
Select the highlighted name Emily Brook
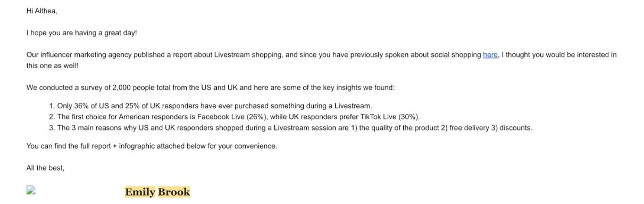coord(157,192)
